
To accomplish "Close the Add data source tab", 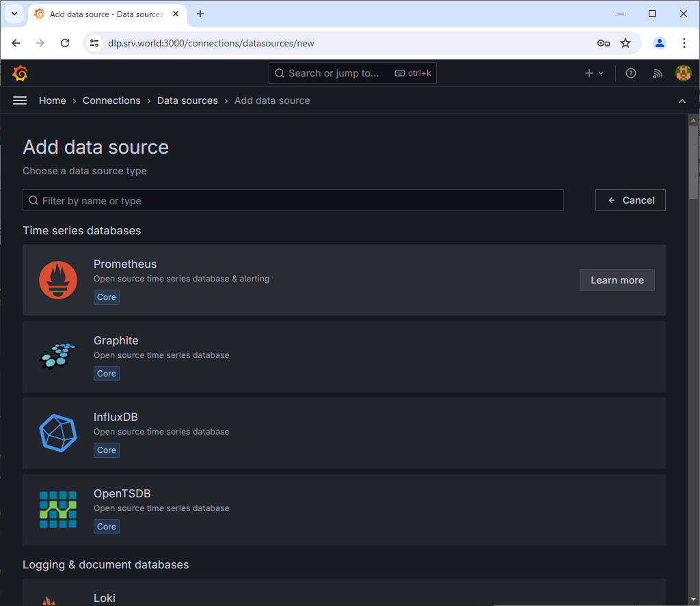I will pyautogui.click(x=176, y=14).
